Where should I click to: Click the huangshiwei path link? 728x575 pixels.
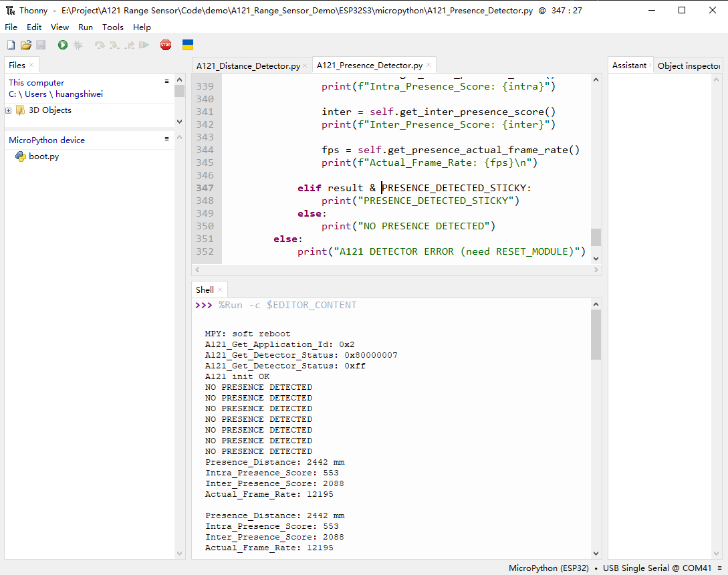click(79, 94)
